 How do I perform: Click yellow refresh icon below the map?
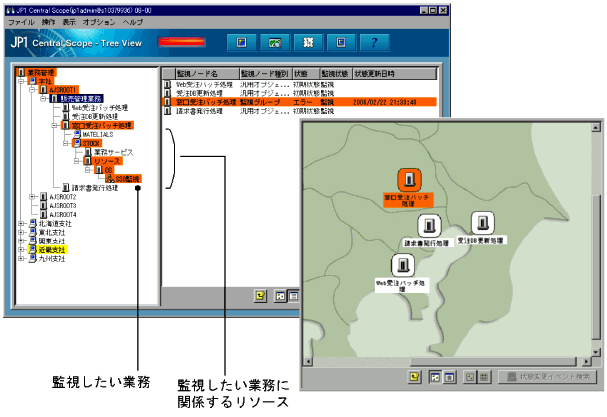[414, 377]
